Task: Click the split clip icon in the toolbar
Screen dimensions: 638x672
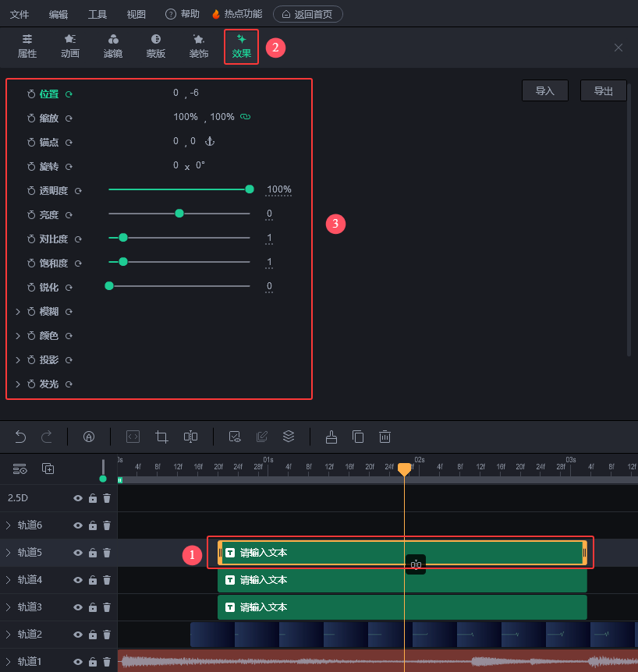Action: [190, 437]
